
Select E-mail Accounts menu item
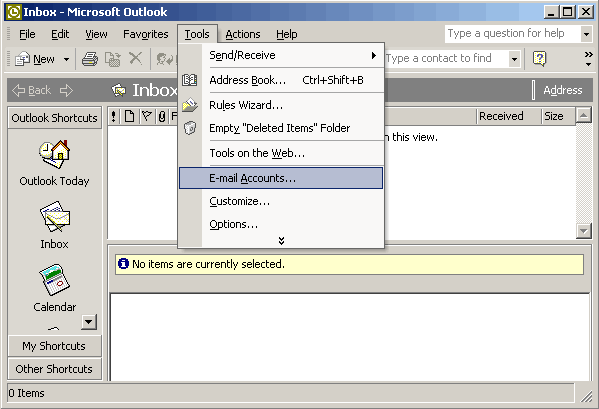[x=281, y=178]
